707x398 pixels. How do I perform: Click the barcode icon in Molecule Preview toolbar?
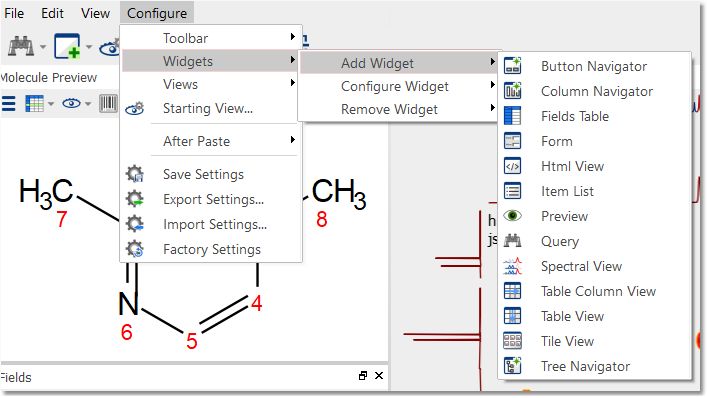[x=108, y=104]
